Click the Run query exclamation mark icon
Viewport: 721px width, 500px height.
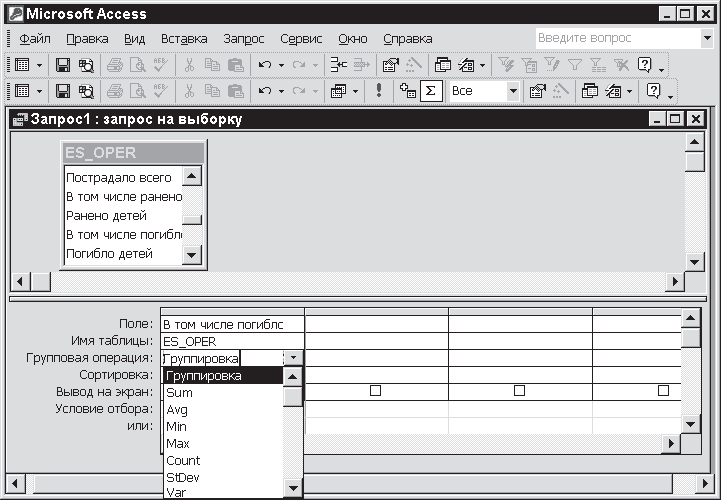pyautogui.click(x=380, y=91)
